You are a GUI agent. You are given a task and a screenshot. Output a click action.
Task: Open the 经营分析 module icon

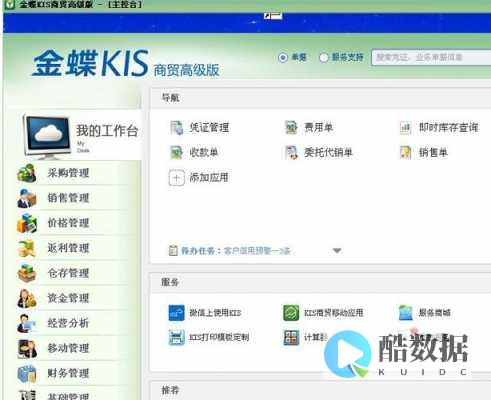(x=27, y=323)
